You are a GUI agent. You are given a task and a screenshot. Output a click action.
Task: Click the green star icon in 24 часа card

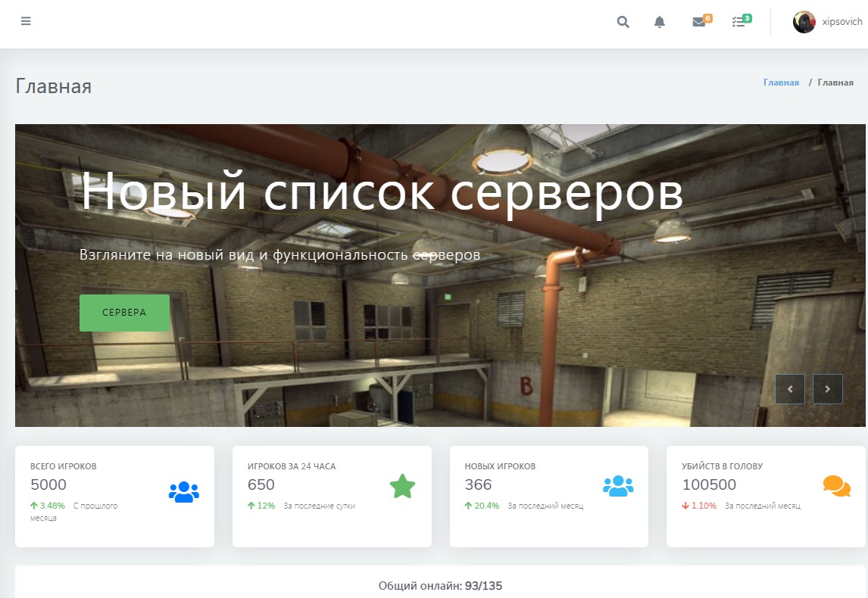402,486
